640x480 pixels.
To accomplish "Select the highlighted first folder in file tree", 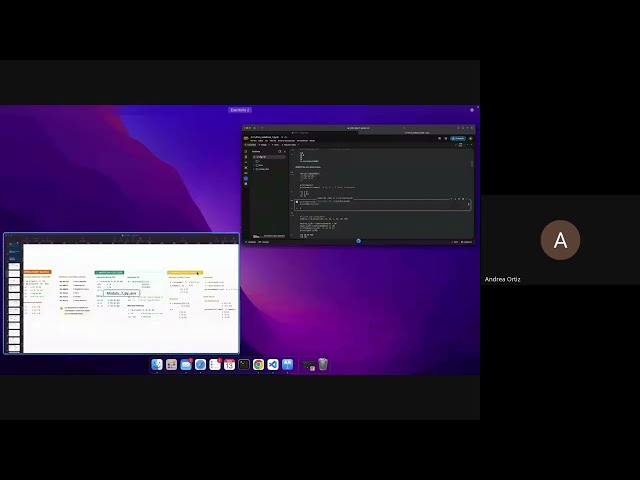I will [269, 157].
